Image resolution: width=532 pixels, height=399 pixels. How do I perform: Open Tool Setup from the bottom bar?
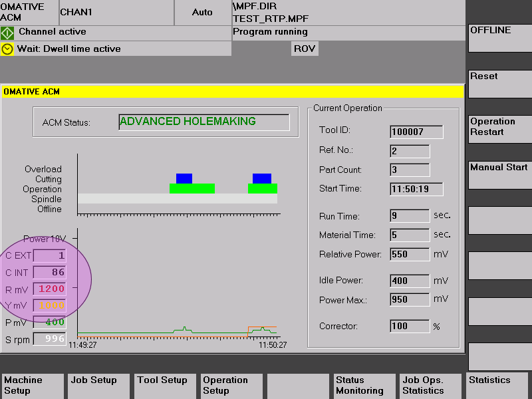pyautogui.click(x=165, y=386)
